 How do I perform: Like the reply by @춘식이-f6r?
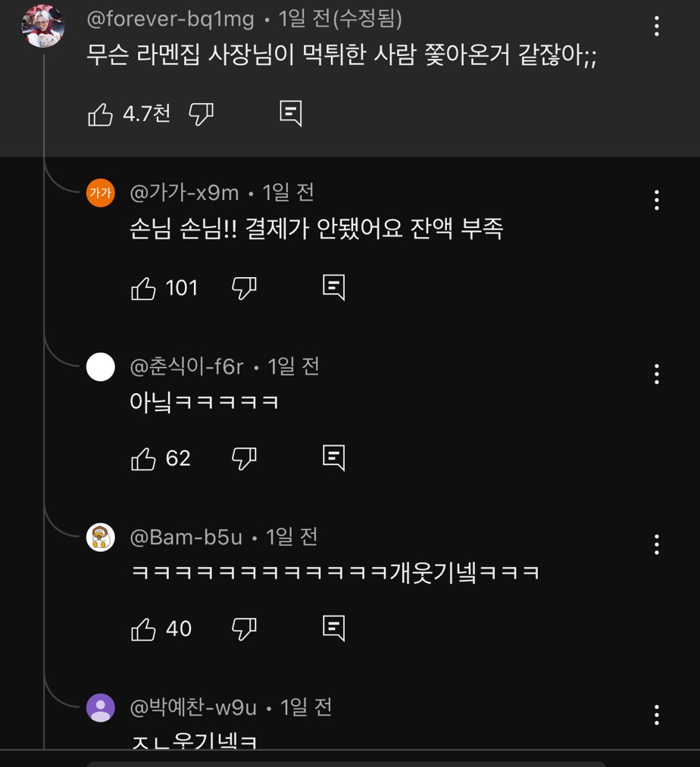point(143,458)
